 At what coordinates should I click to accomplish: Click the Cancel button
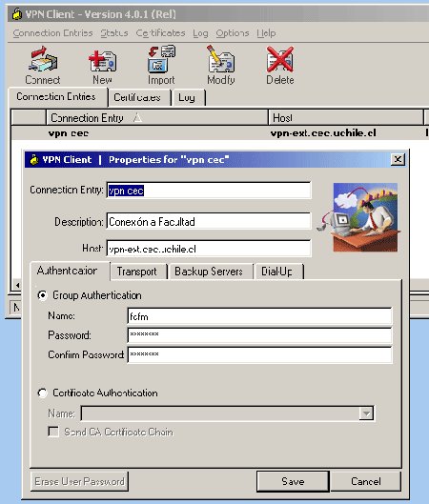click(366, 481)
